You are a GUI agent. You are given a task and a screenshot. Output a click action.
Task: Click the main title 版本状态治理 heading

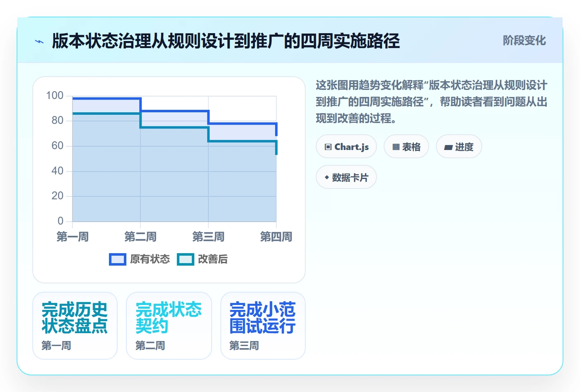coord(226,41)
